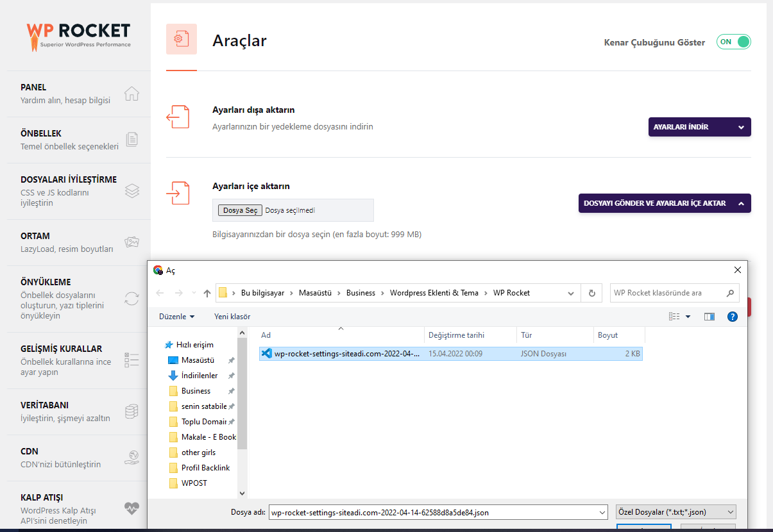Select wp-rocket-settings-siteadi.com JSON file
The width and height of the screenshot is (773, 532).
[x=450, y=354]
